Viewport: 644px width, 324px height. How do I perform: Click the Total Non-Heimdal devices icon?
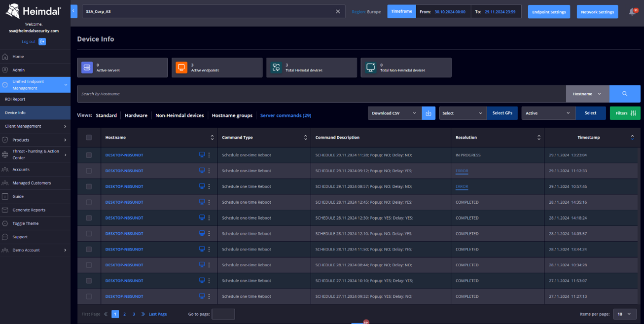point(371,68)
